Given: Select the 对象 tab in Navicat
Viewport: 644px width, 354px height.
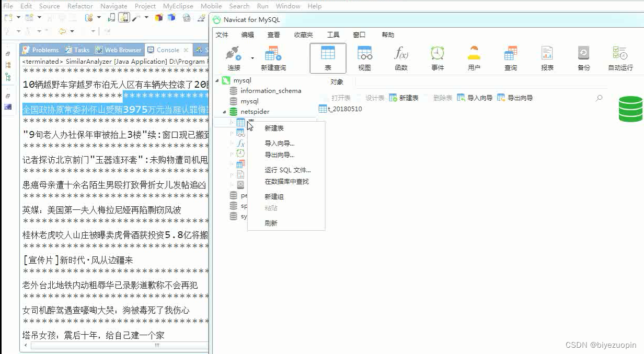Looking at the screenshot, I should (337, 82).
